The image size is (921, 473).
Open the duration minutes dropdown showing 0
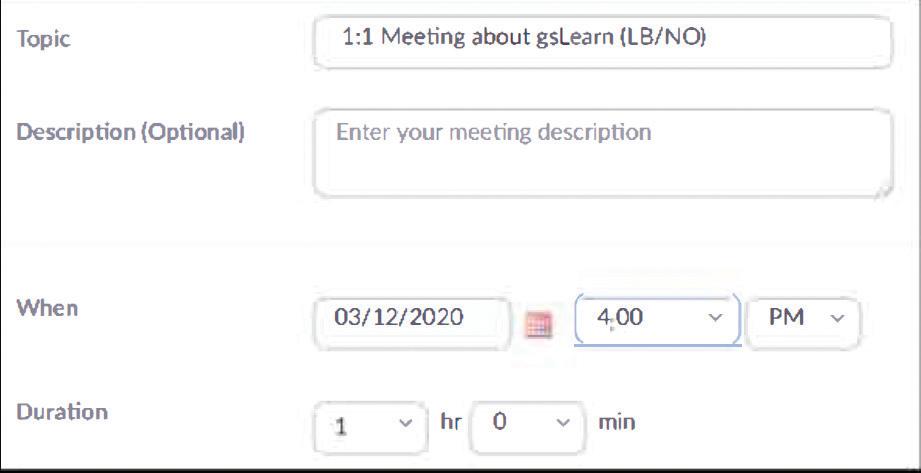[x=527, y=428]
